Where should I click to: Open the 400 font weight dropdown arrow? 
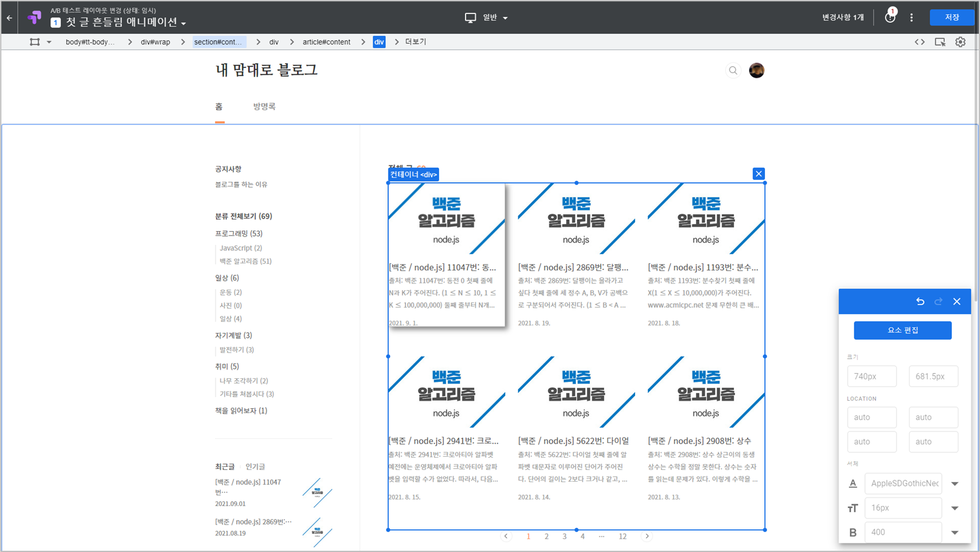click(955, 532)
